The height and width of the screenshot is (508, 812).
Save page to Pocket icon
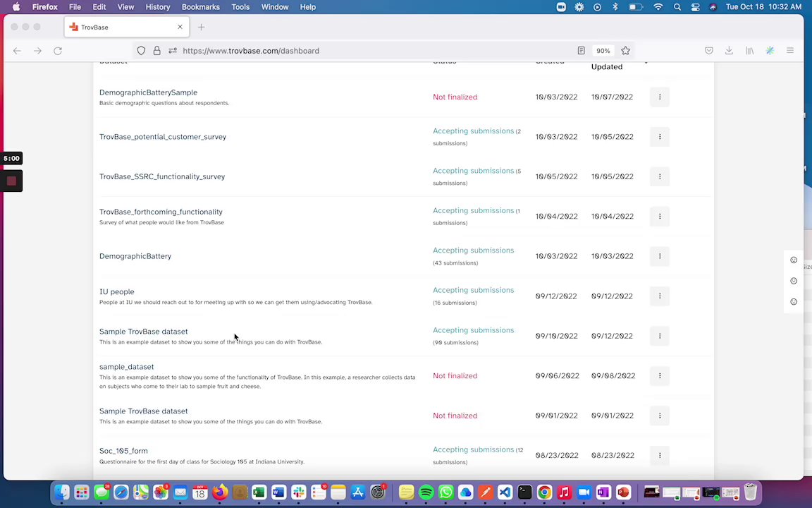click(709, 51)
